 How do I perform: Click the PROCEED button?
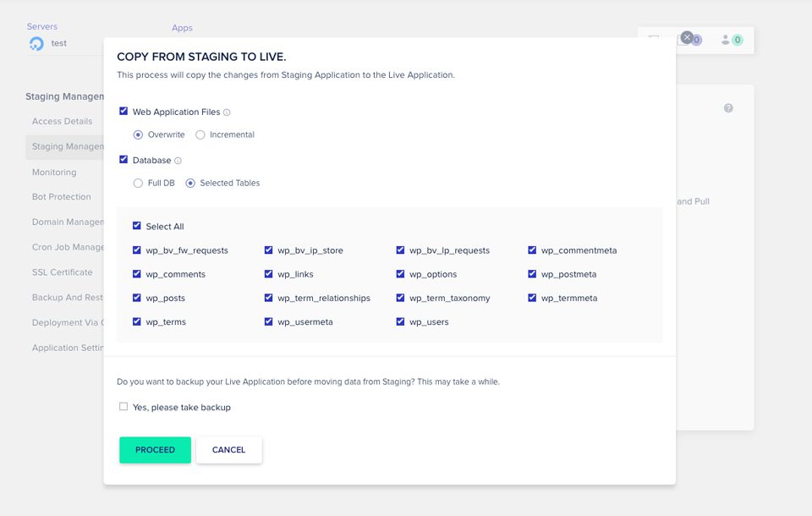[x=155, y=450]
